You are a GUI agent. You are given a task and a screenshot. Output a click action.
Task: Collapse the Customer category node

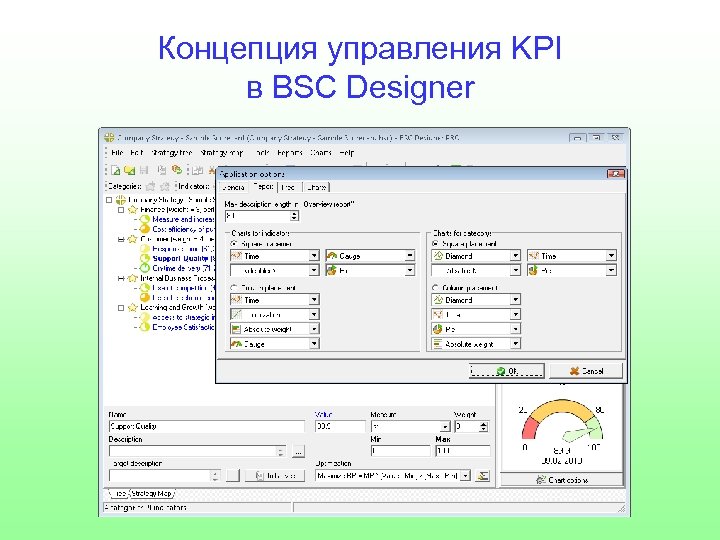point(121,239)
